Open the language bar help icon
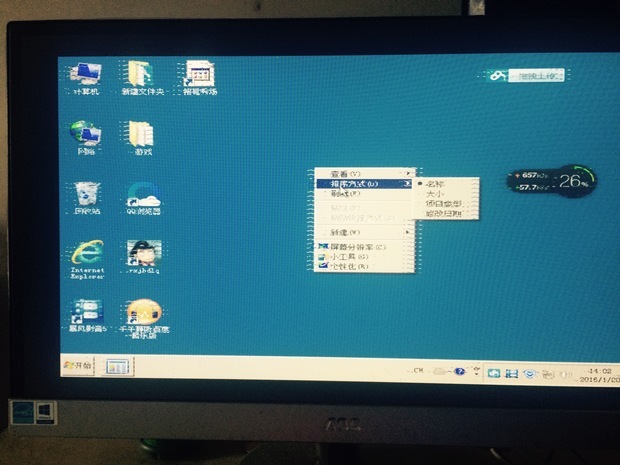Screen dimensions: 620x465 tap(459, 372)
